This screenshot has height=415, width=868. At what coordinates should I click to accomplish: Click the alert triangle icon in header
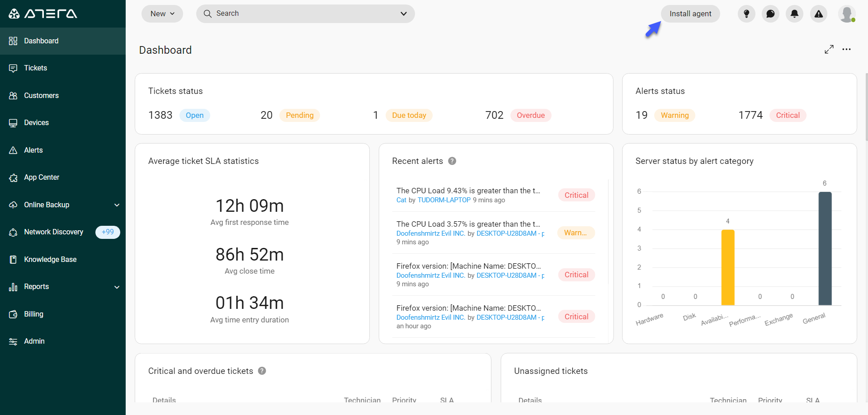pyautogui.click(x=819, y=14)
